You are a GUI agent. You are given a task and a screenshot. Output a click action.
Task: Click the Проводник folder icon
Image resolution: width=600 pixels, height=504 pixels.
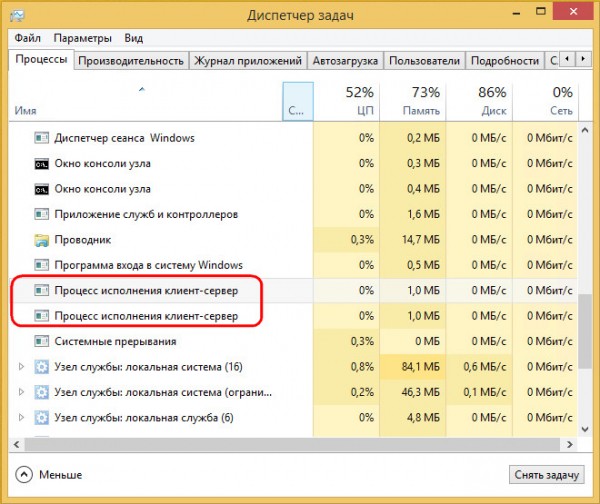pos(41,240)
